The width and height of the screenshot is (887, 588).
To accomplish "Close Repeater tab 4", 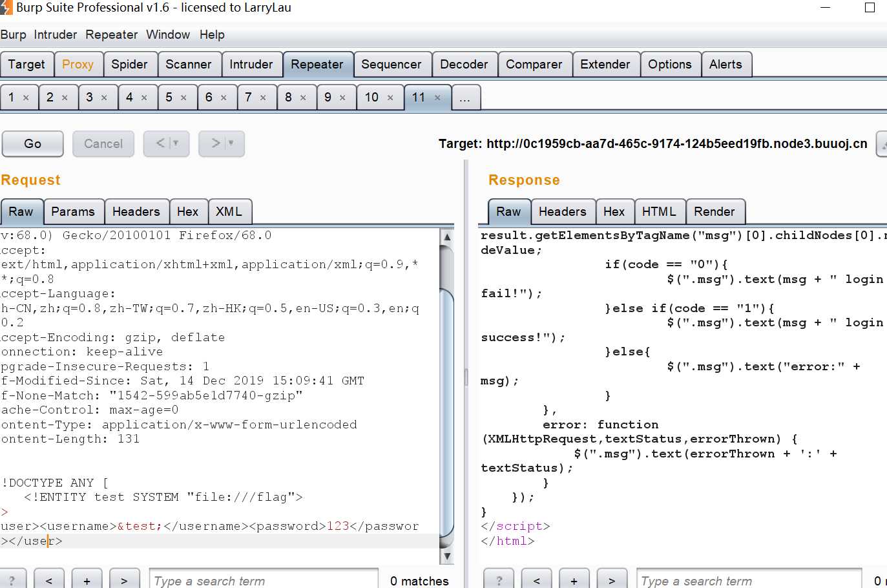I will 144,98.
